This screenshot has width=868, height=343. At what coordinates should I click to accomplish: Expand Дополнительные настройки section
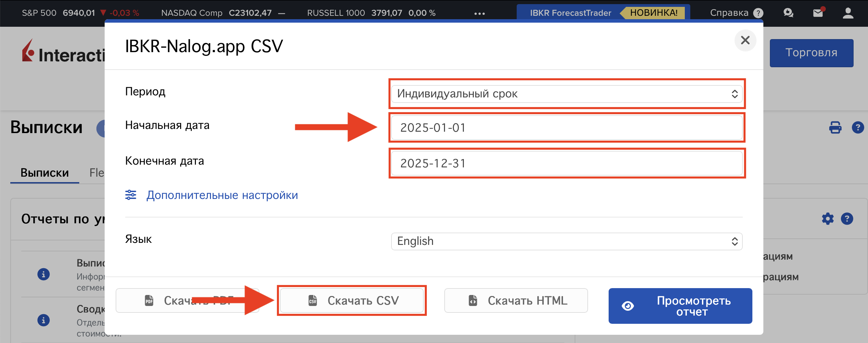point(222,195)
